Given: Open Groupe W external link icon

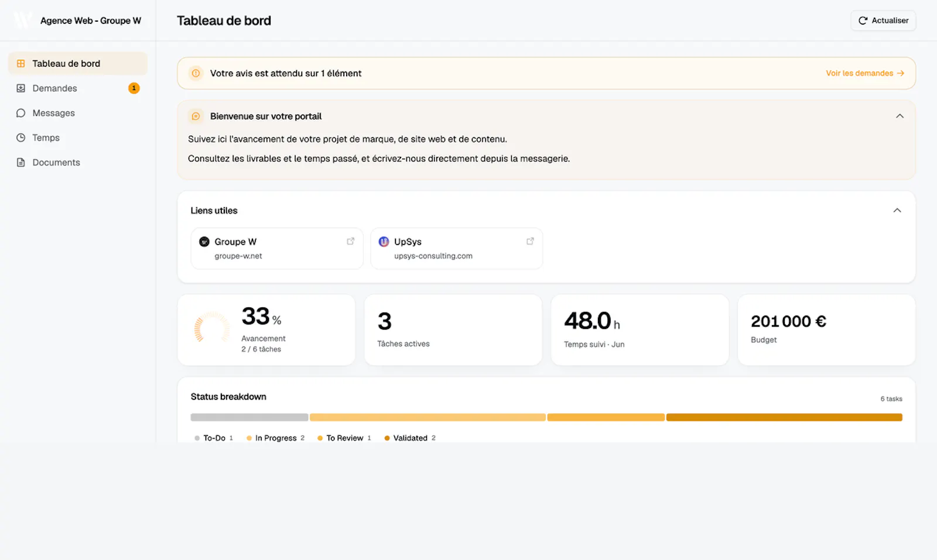Looking at the screenshot, I should (x=351, y=241).
